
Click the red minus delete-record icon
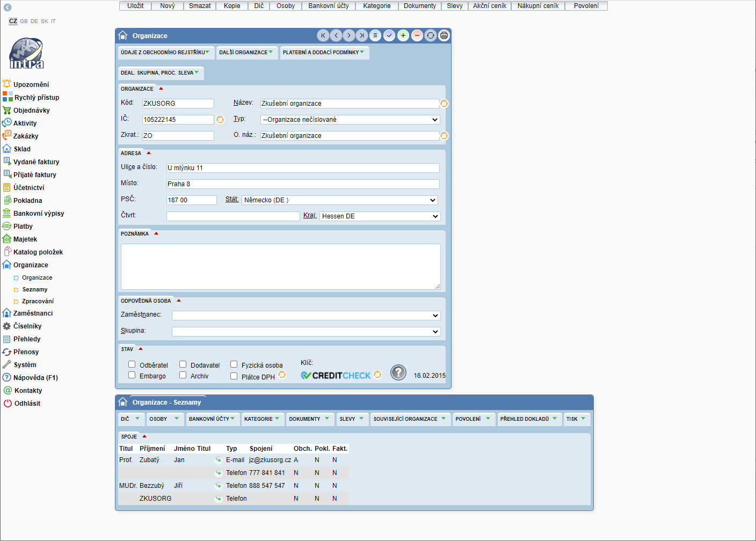417,35
